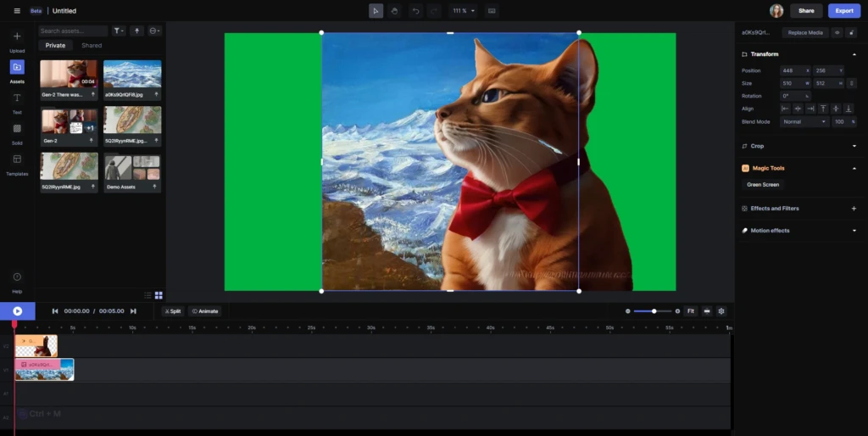Select the Gen-2 There was... video thumbnail

[x=69, y=74]
